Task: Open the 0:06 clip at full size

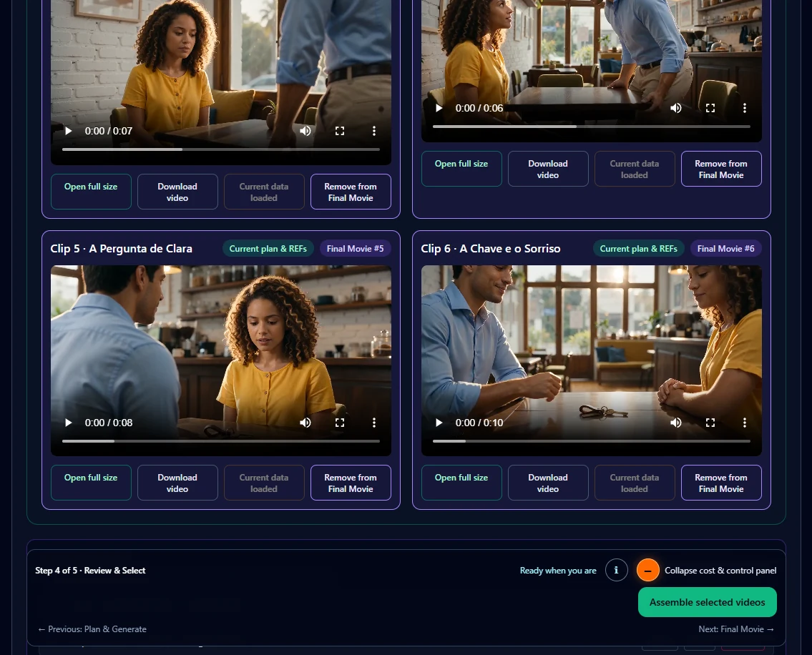Action: (x=461, y=169)
